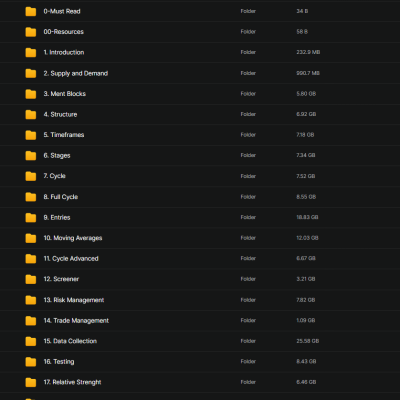Screen dimensions: 400x400
Task: Click the folder icon next to 4. Structure
Action: tap(31, 115)
